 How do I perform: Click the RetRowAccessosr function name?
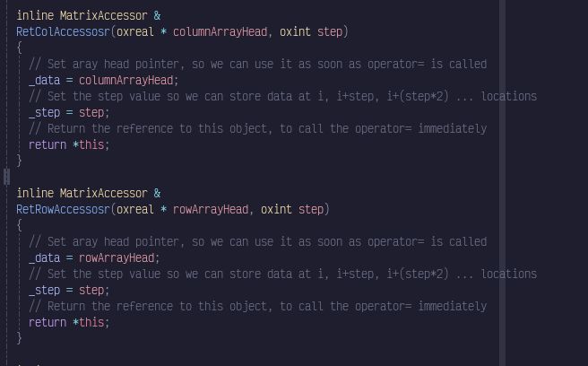point(63,210)
